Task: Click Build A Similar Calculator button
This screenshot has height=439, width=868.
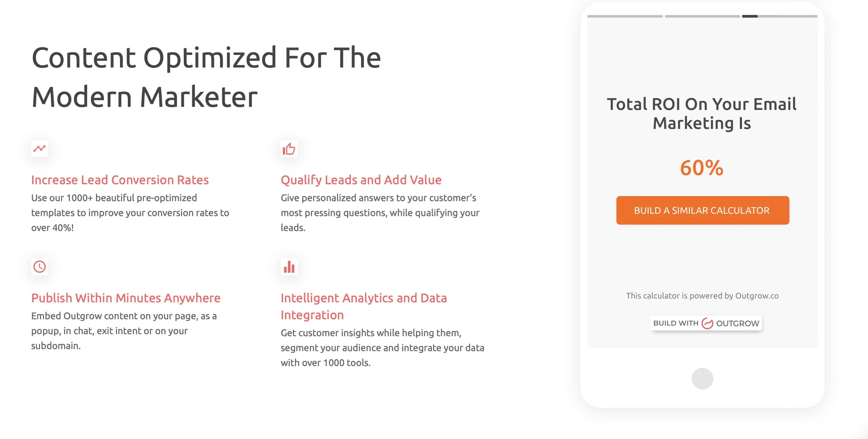Action: [x=703, y=210]
